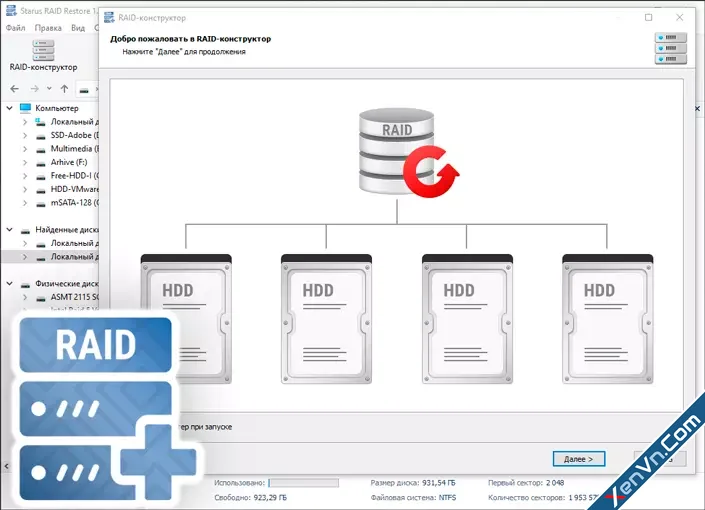This screenshot has width=705, height=510.
Task: Open the RAID-конструктор toolbar icon
Action: coord(43,56)
